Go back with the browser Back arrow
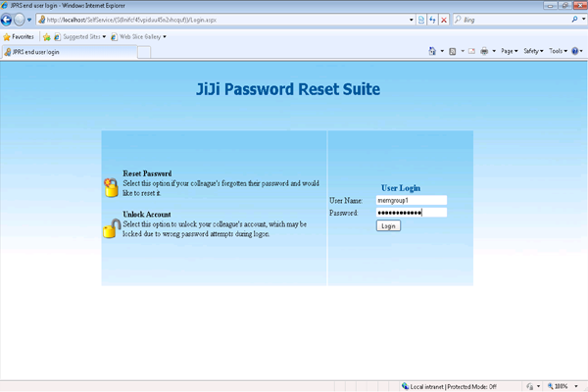Screen dimensions: 588x392 6,20
